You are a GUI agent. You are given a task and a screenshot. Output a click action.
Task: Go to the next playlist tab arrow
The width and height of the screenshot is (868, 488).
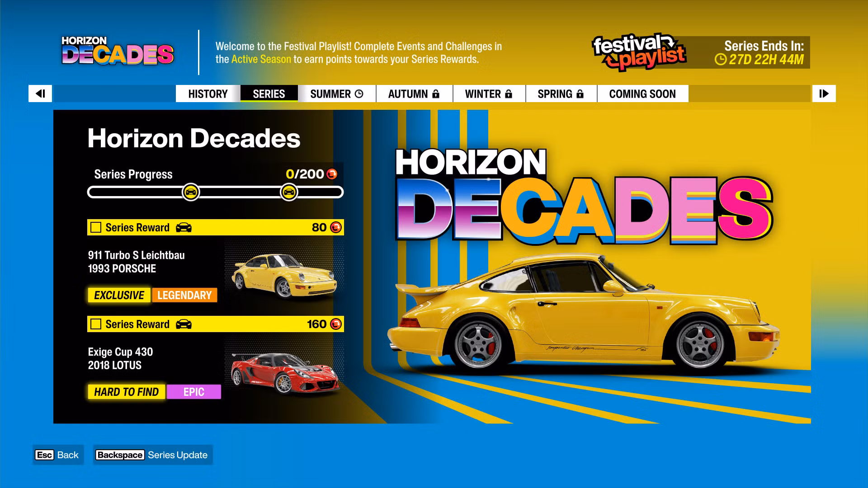[x=824, y=94]
